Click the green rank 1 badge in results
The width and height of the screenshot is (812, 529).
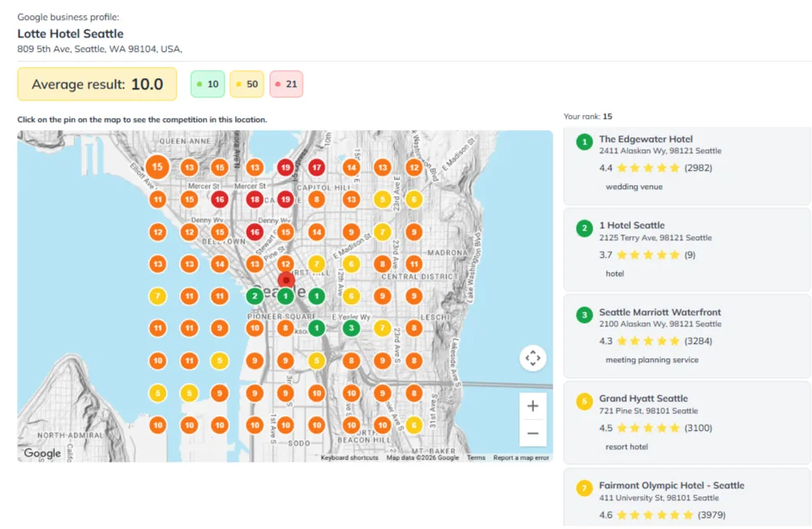[x=584, y=142]
